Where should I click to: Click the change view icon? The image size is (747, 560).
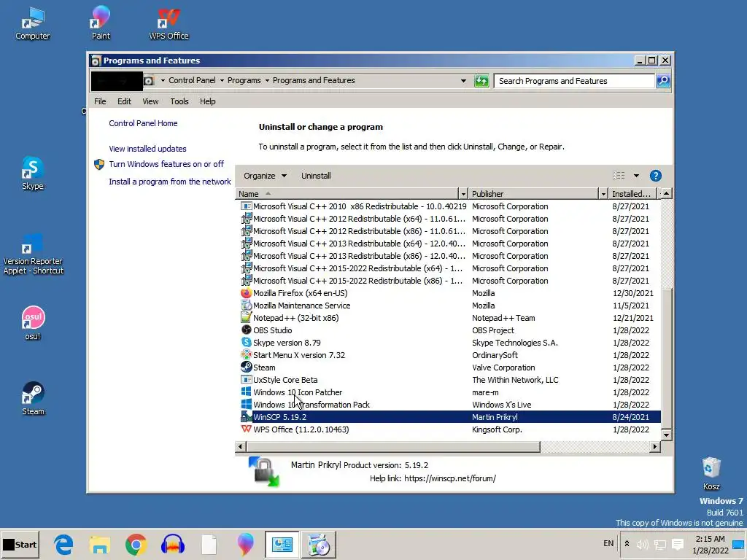pos(619,176)
